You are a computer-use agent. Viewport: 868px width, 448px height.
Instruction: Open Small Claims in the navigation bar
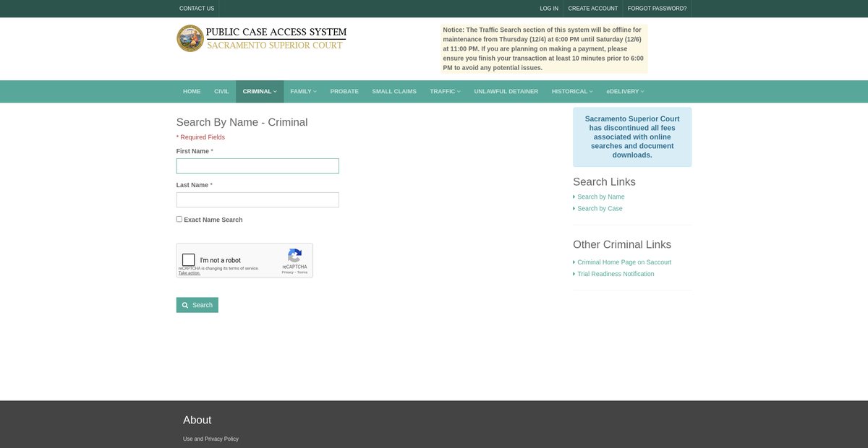click(394, 92)
